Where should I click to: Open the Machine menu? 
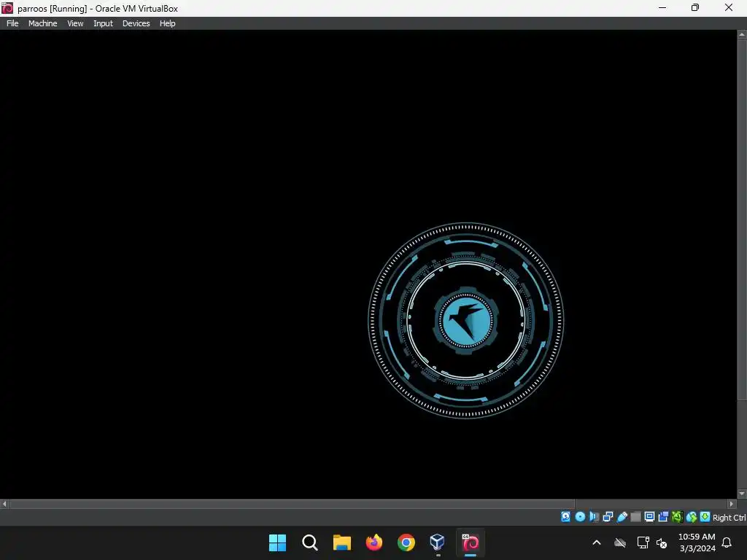pos(42,23)
